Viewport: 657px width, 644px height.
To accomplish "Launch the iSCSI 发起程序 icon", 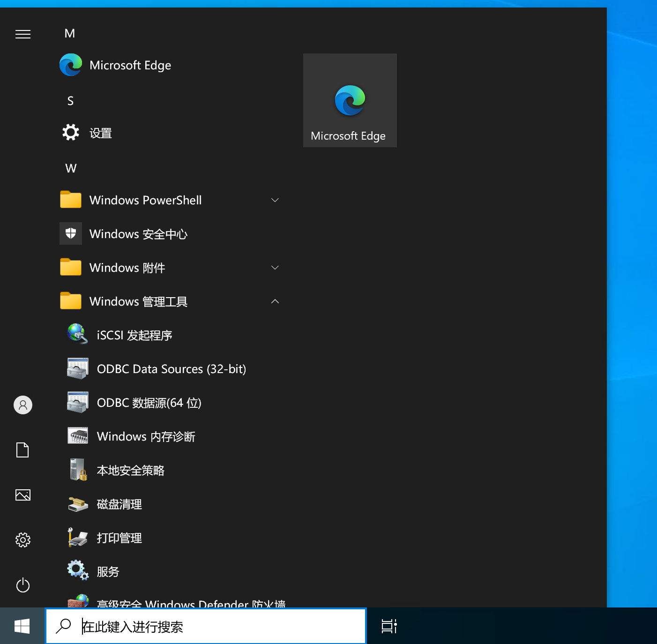I will [77, 334].
